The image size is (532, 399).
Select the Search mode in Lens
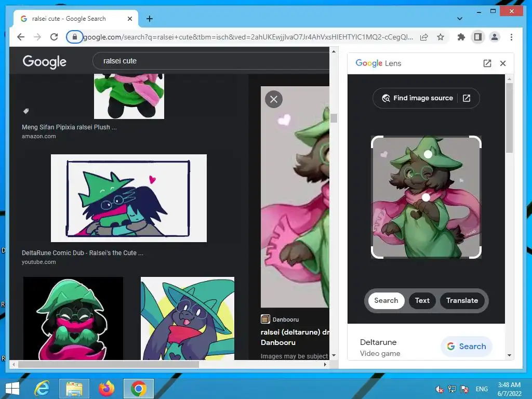coord(386,301)
